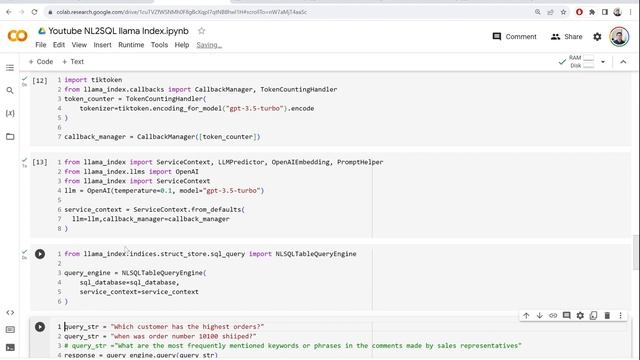Image resolution: width=640 pixels, height=360 pixels.
Task: Mirror cell in tab
Action: click(593, 316)
